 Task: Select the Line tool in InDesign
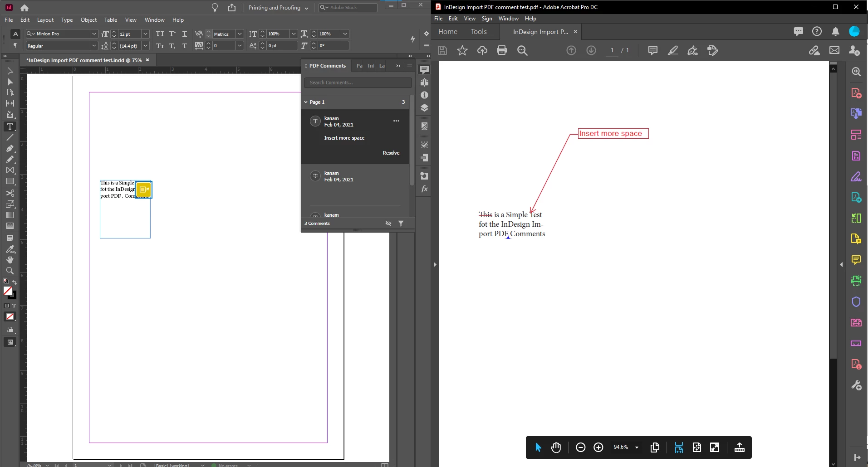tap(10, 137)
